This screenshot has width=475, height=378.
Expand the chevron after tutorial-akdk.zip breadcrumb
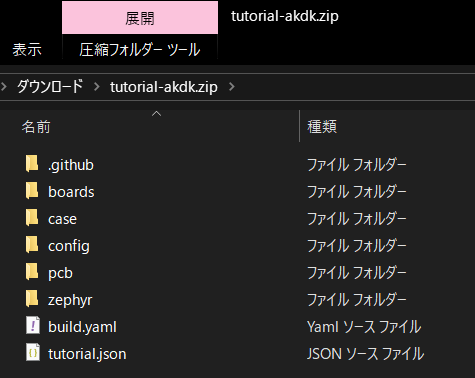(232, 87)
